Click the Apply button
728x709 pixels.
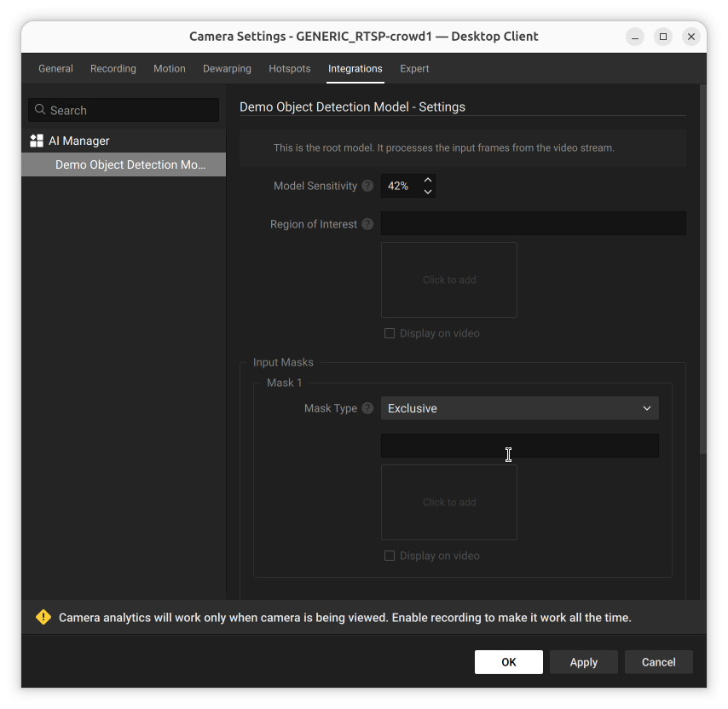584,661
